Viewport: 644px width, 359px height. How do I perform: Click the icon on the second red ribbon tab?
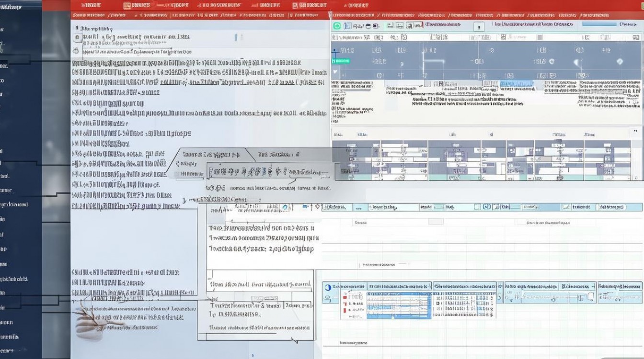point(127,6)
